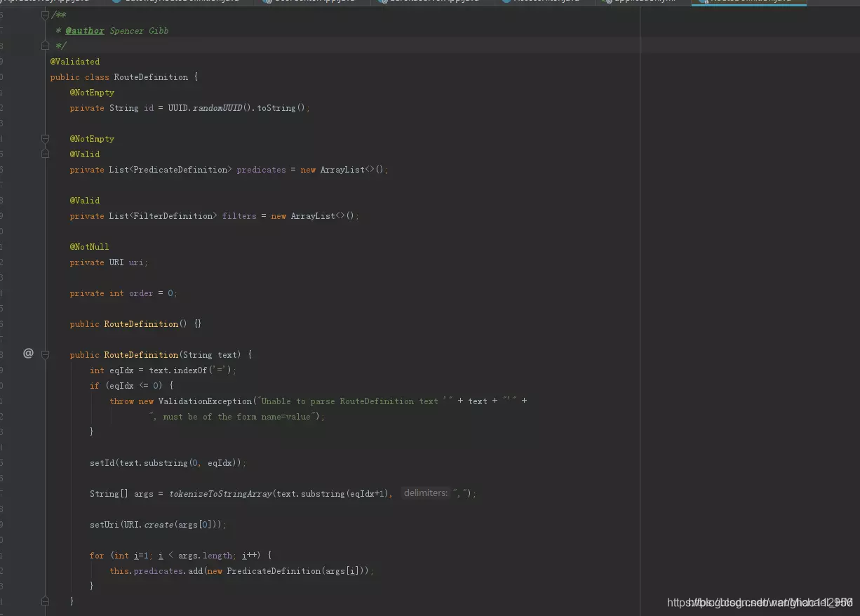The image size is (860, 616).
Task: Click the setUri method call
Action: tap(104, 525)
